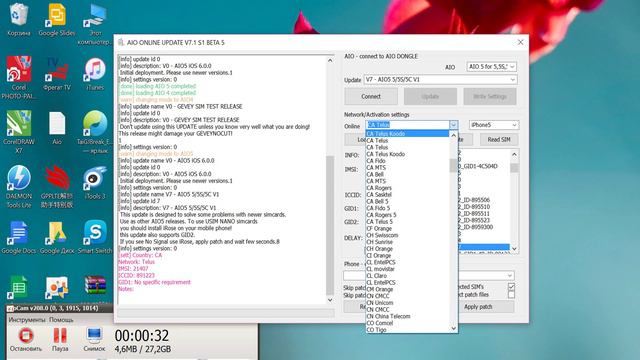The image size is (640, 360).
Task: Click log panel scroll-down arrow
Action: 330,300
